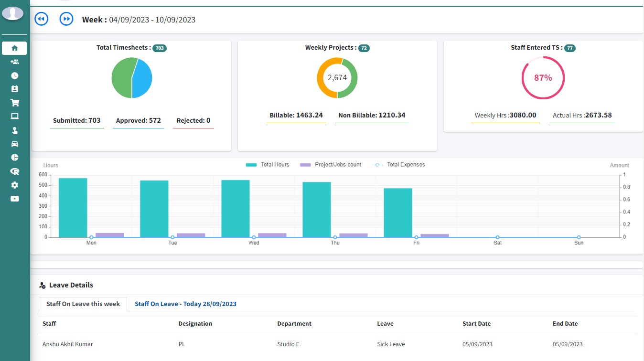This screenshot has height=361, width=644.
Task: Click the hand pointer icon in the sidebar
Action: point(14,130)
